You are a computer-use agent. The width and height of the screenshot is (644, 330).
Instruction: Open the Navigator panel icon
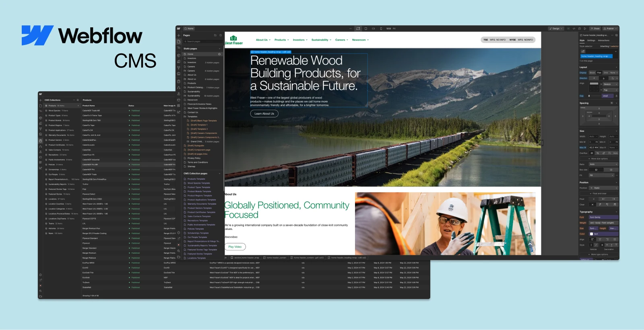[x=179, y=47]
